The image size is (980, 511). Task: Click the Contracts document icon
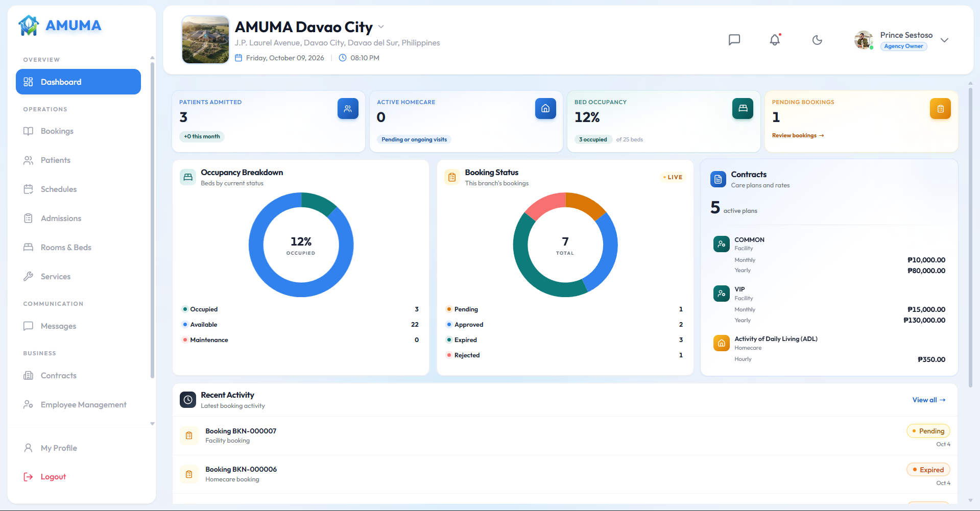718,179
